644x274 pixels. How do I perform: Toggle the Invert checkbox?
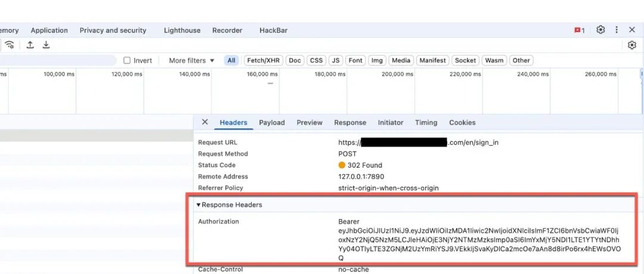pyautogui.click(x=127, y=60)
